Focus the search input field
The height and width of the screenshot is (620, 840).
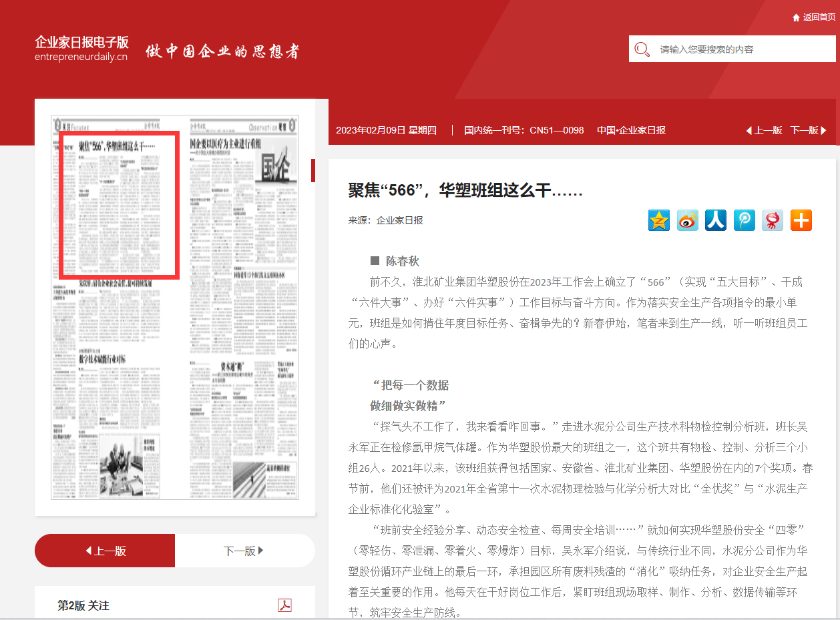[741, 49]
